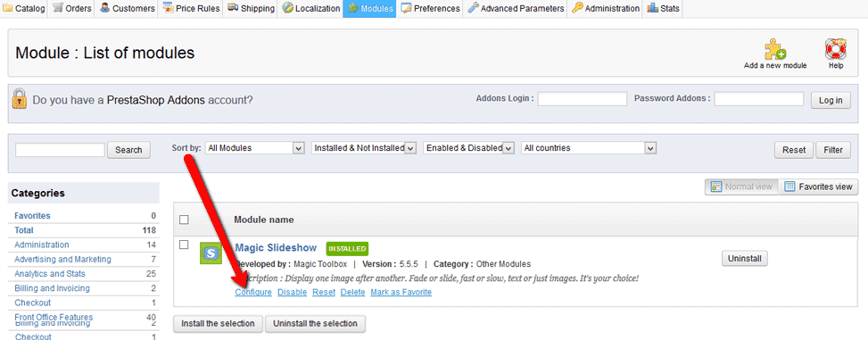Click the Add a new module icon
The image size is (868, 340).
[775, 49]
